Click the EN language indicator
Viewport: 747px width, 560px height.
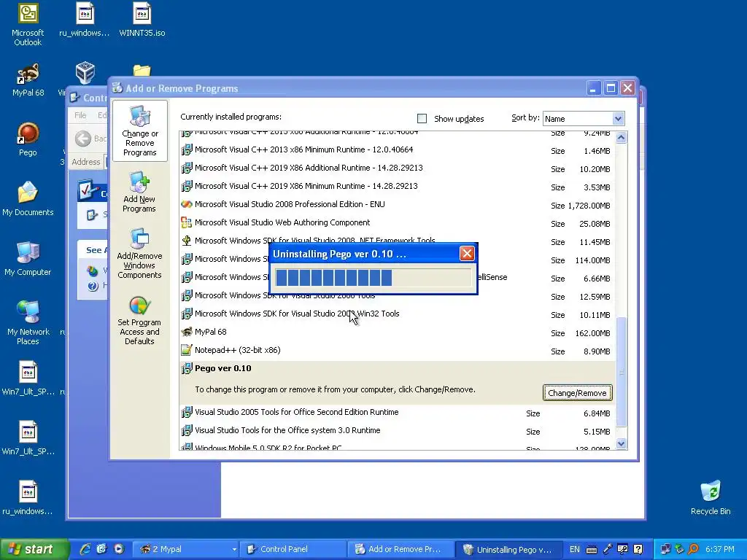pyautogui.click(x=575, y=549)
